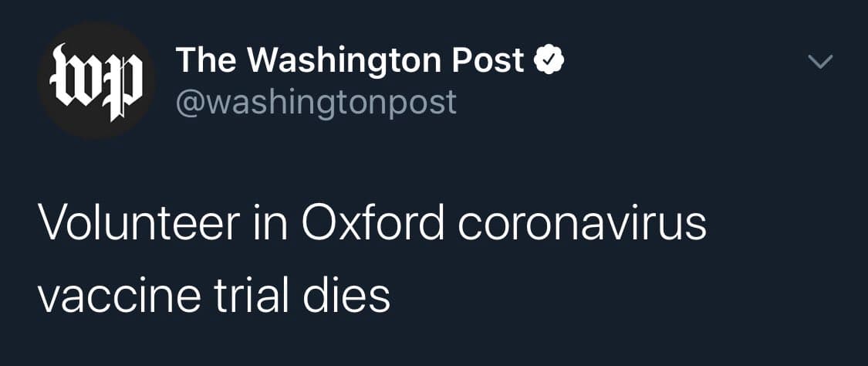Click the @washingtonpost handle
The height and width of the screenshot is (366, 868).
click(316, 101)
